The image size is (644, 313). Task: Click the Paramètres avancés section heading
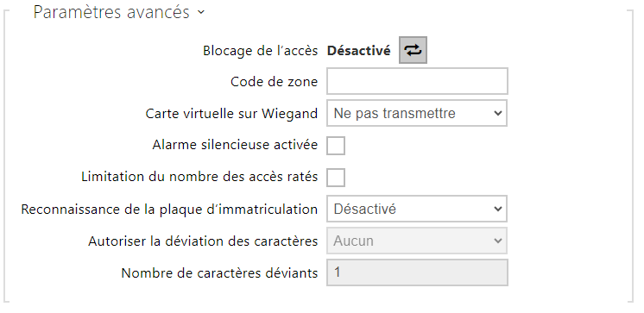[x=111, y=12]
